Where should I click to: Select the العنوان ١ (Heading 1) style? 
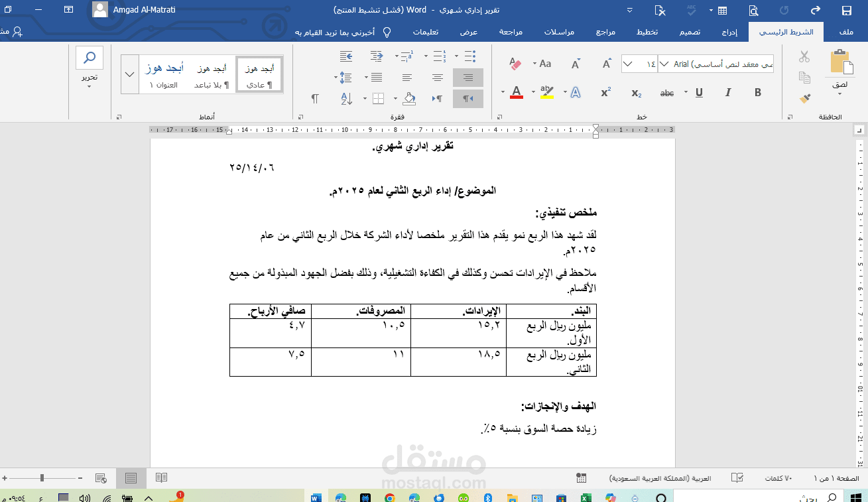[x=164, y=74]
